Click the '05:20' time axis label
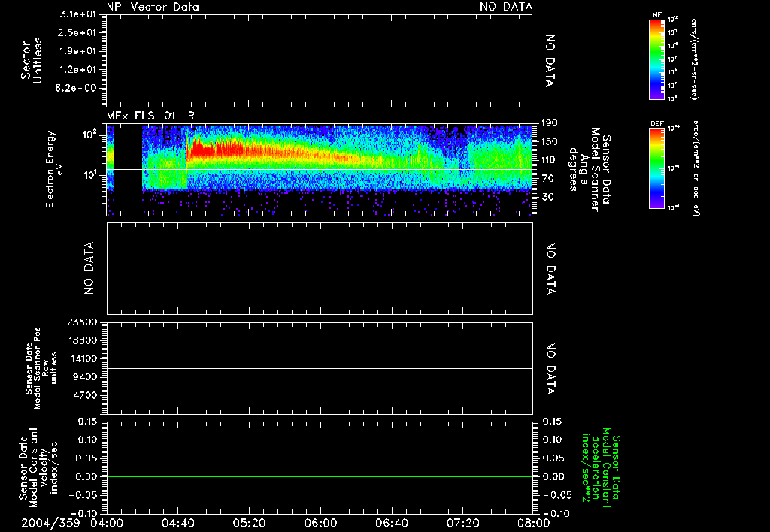Viewport: 770px width, 532px height. point(249,523)
